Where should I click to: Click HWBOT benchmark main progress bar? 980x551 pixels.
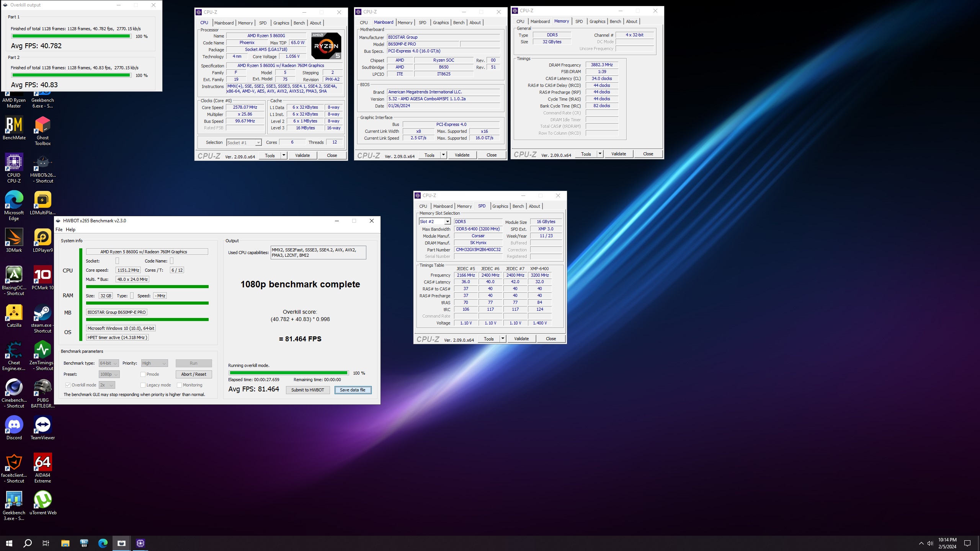click(x=289, y=373)
